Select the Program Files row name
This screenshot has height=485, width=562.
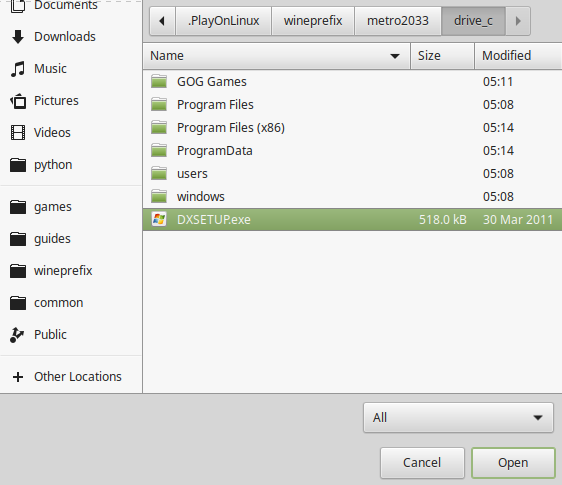click(215, 105)
